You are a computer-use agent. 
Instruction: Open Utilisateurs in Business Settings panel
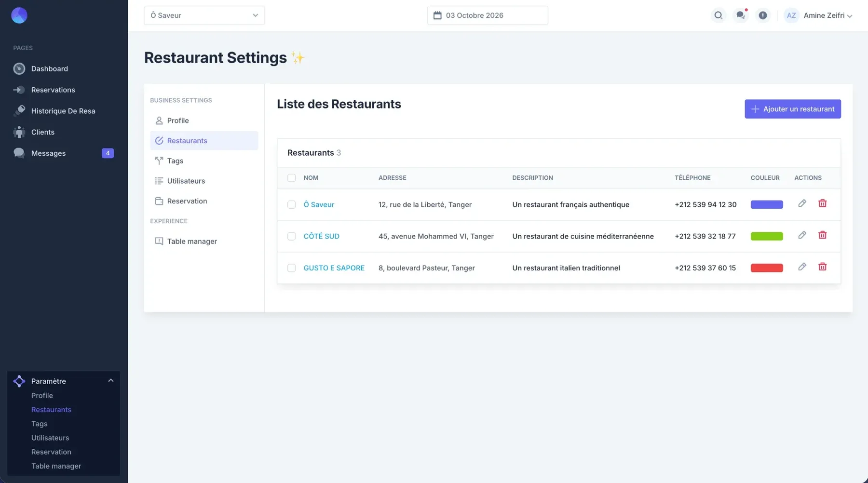coord(204,181)
